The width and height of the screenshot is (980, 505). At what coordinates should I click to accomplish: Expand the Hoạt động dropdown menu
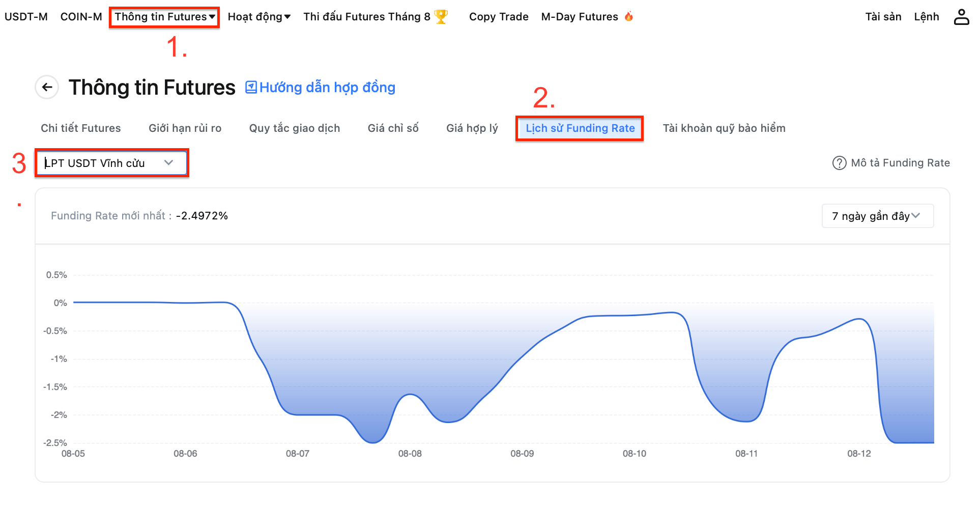[x=259, y=17]
